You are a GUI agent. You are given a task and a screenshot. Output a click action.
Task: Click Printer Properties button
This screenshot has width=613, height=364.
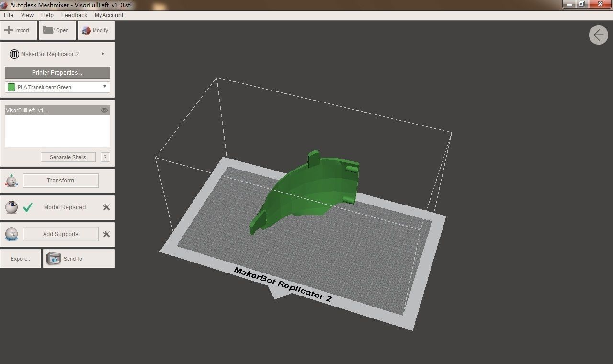tap(57, 73)
